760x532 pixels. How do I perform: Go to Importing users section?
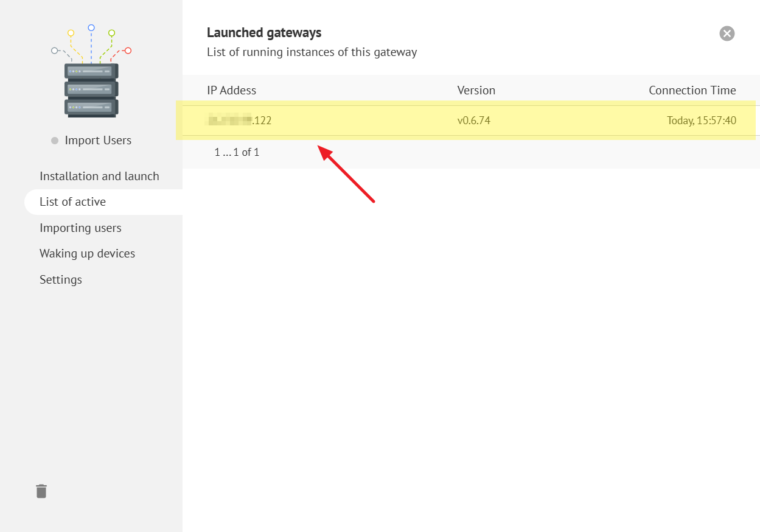tap(80, 228)
